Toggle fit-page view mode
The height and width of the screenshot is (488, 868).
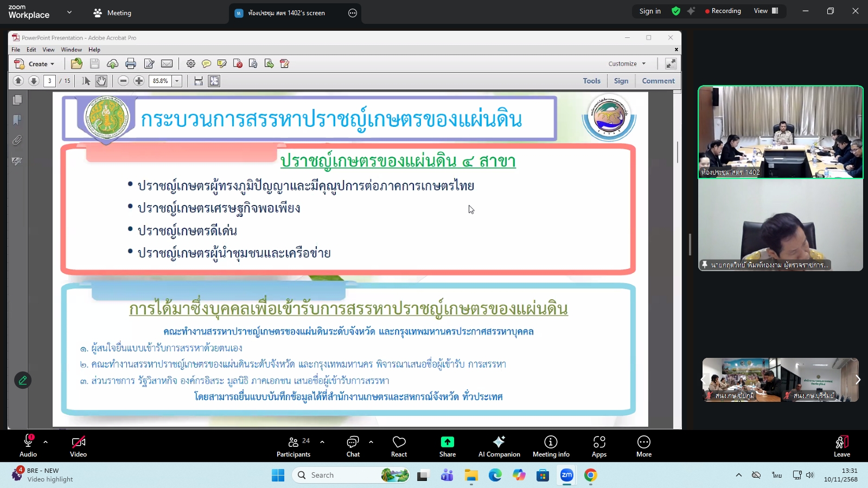(214, 80)
